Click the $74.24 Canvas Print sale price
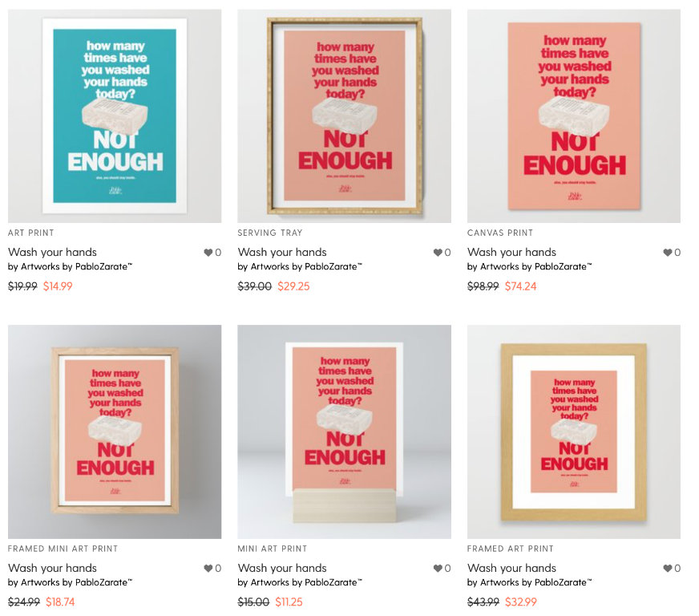Screen dimensions: 699x616 (521, 286)
